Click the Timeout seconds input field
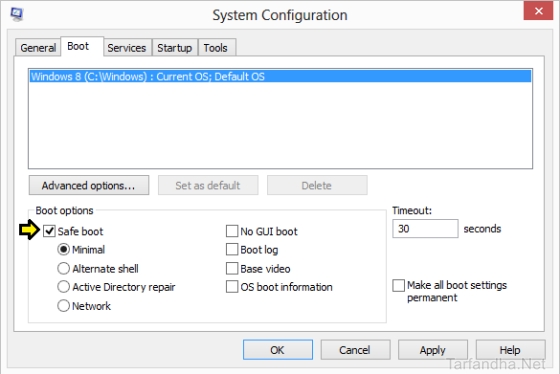Image resolution: width=560 pixels, height=374 pixels. coord(425,229)
